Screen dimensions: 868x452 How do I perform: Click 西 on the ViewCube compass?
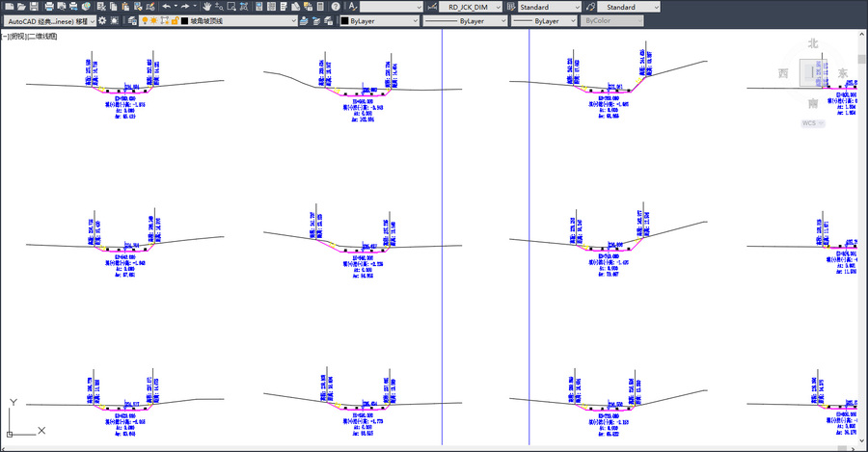tap(783, 73)
